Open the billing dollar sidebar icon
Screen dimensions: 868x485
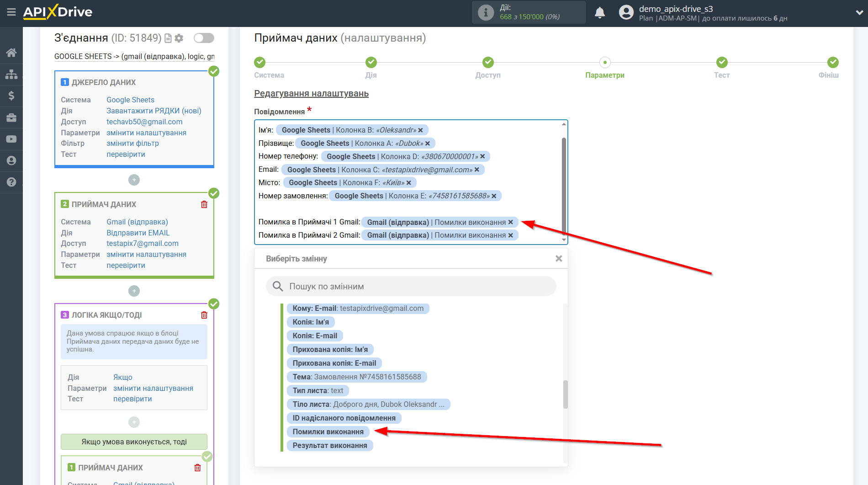(x=11, y=96)
